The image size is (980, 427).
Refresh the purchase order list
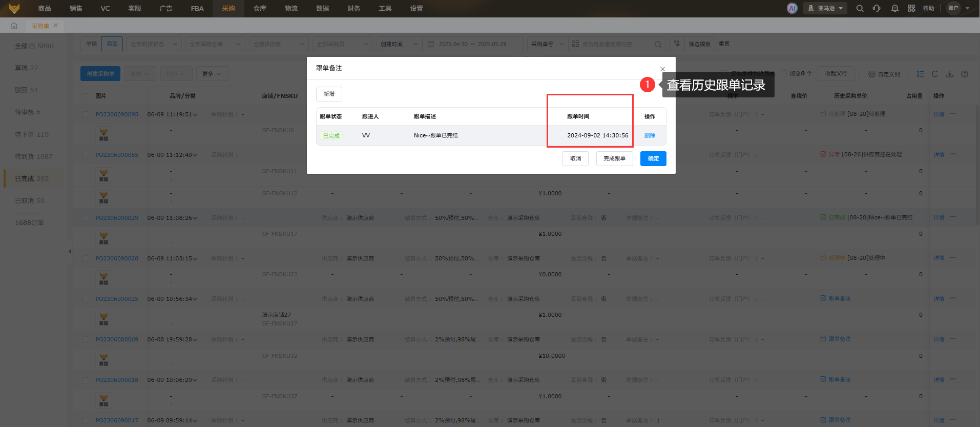click(x=935, y=74)
